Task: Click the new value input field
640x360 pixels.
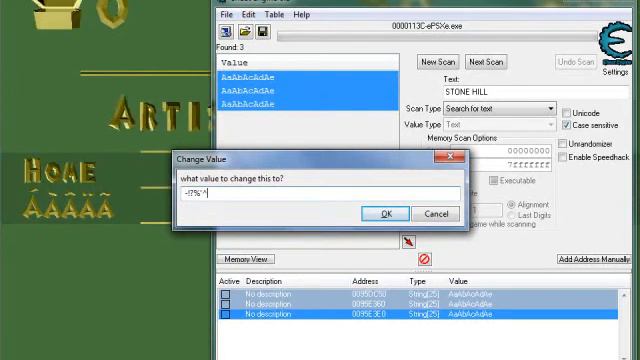Action: [320, 193]
